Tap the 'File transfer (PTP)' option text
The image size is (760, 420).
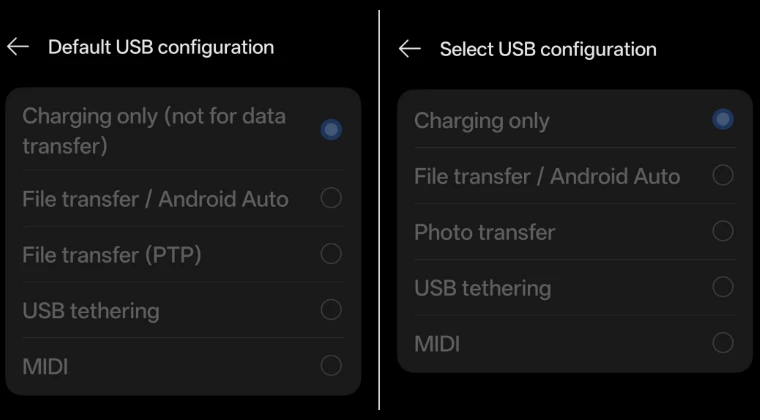tap(112, 255)
